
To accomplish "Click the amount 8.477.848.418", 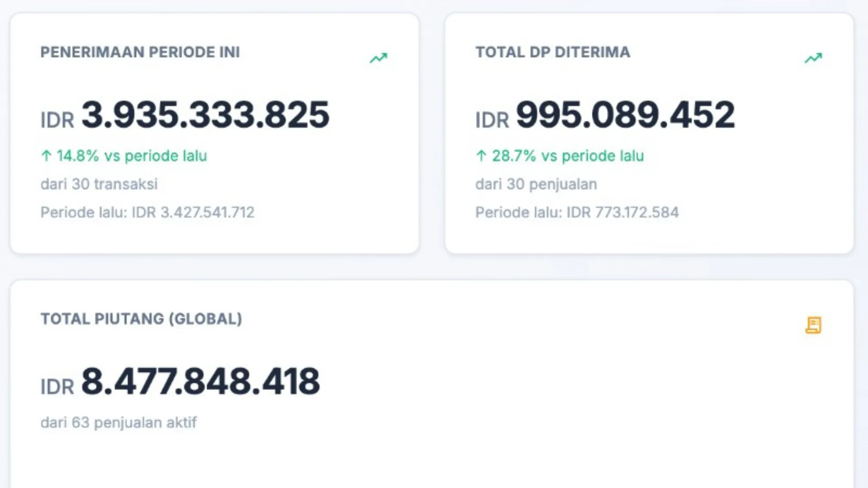I will click(200, 381).
